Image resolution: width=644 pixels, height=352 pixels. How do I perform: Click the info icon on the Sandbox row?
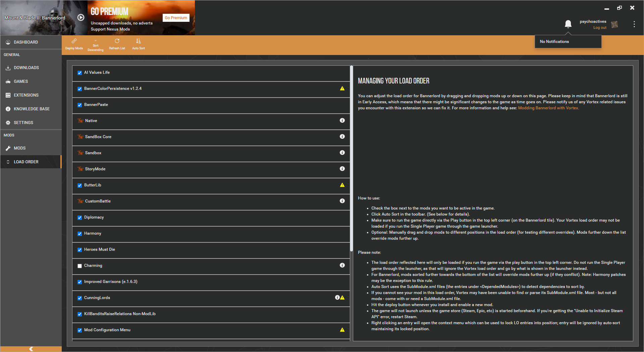[342, 153]
